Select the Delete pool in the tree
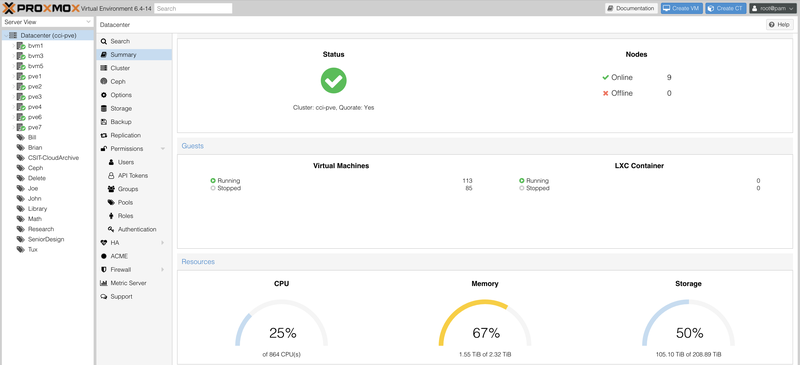The height and width of the screenshot is (365, 800). point(37,179)
